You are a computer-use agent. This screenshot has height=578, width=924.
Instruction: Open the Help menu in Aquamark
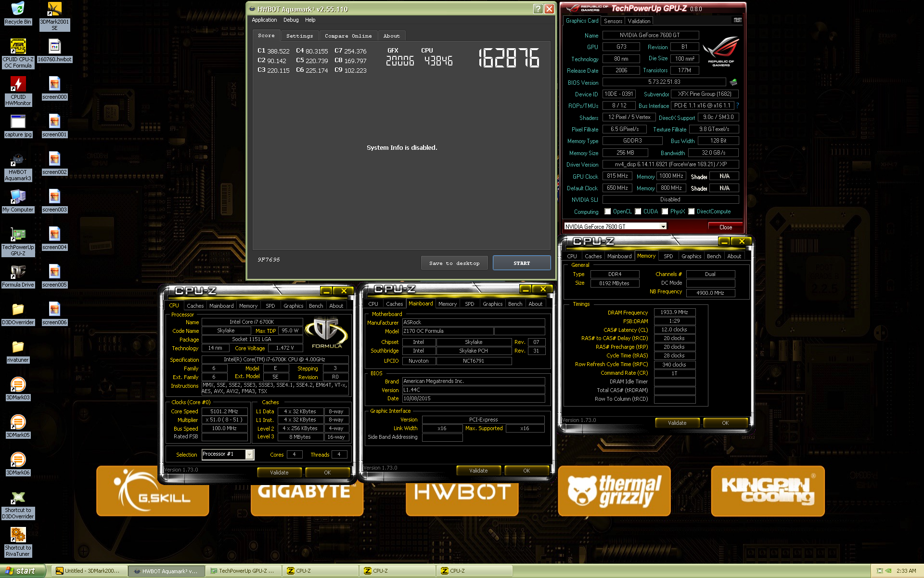(310, 20)
